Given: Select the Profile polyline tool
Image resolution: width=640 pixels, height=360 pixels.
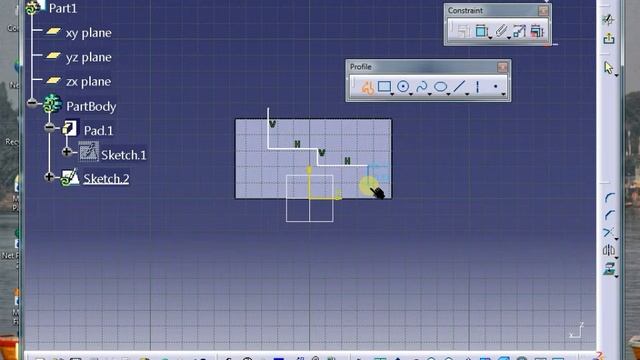Looking at the screenshot, I should click(367, 87).
